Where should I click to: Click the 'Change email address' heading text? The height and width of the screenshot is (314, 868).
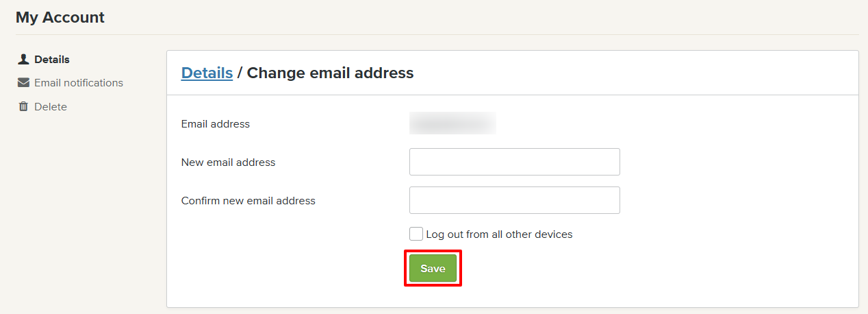tap(330, 73)
